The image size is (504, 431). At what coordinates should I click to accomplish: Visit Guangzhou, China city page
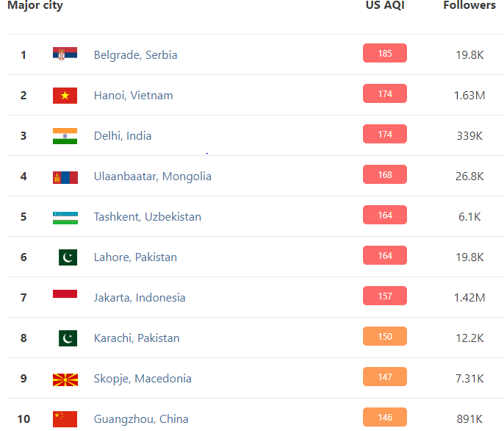(x=141, y=419)
